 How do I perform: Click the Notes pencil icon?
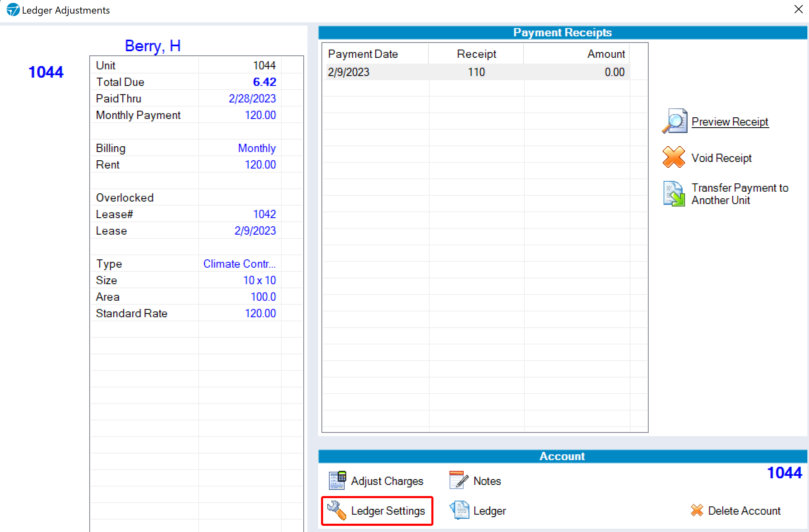[x=459, y=480]
